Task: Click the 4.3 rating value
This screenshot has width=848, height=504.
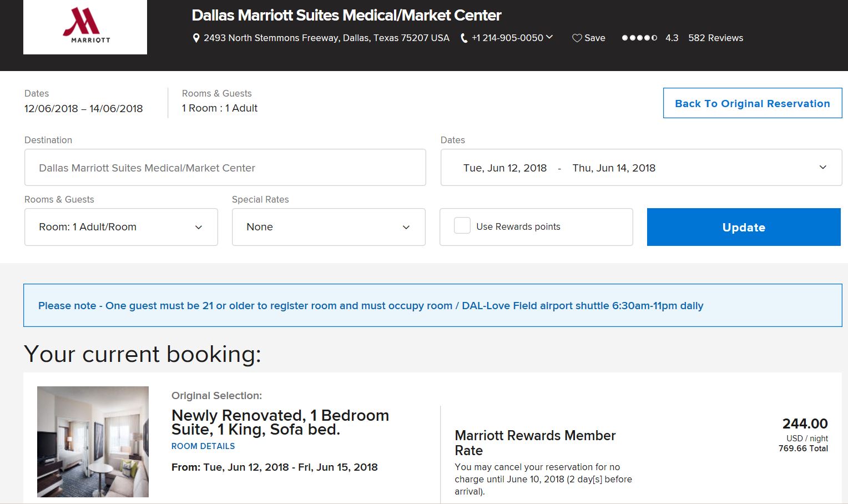Action: 672,38
